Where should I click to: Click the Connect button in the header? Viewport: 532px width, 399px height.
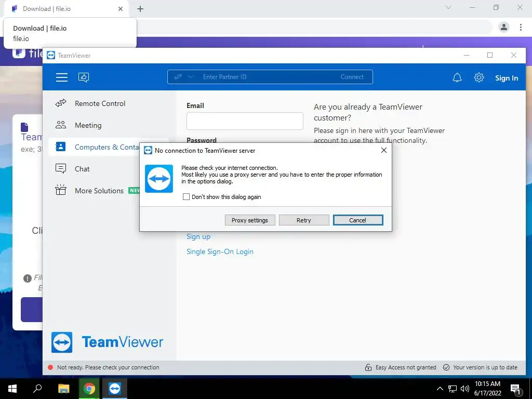click(x=352, y=77)
